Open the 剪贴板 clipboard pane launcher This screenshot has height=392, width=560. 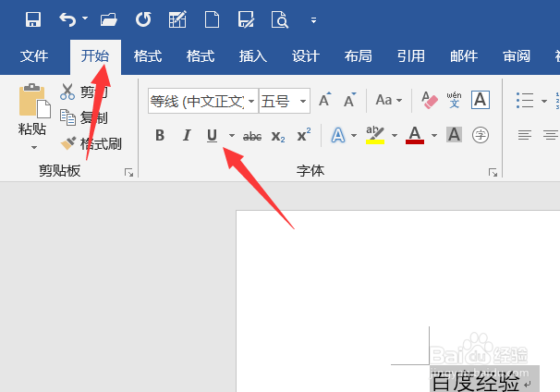(x=129, y=173)
